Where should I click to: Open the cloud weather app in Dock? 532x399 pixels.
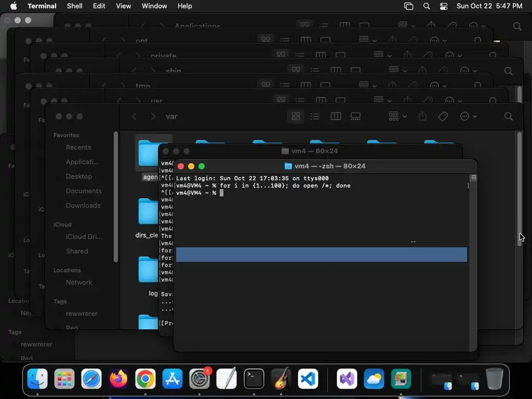tap(374, 379)
